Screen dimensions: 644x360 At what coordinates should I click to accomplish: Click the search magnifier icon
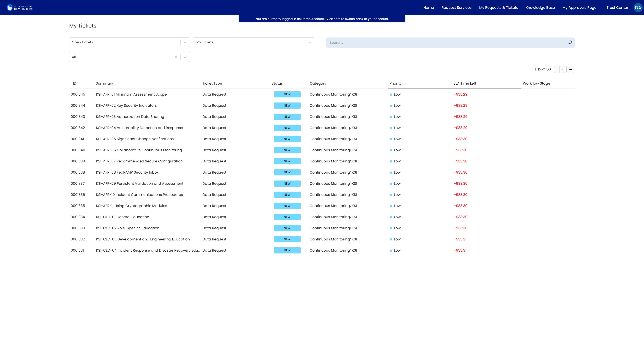tap(569, 43)
